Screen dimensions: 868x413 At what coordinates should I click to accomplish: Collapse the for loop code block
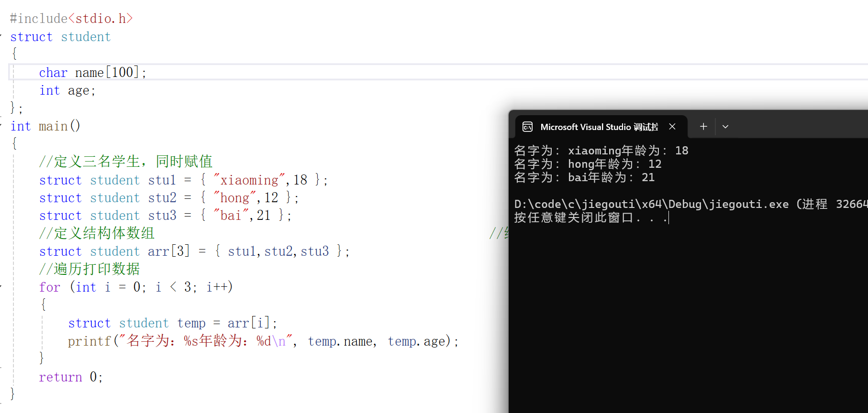point(0,286)
